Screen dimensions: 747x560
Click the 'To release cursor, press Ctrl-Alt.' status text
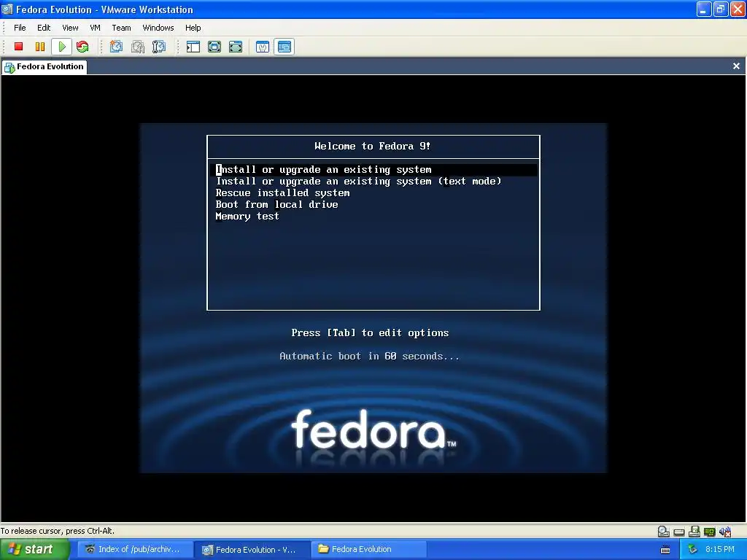coord(57,531)
